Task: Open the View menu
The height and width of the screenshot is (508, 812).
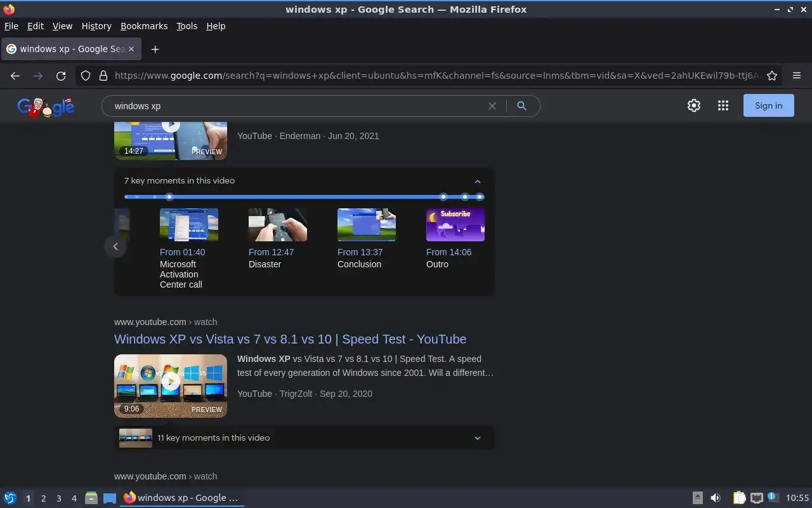Action: tap(62, 26)
